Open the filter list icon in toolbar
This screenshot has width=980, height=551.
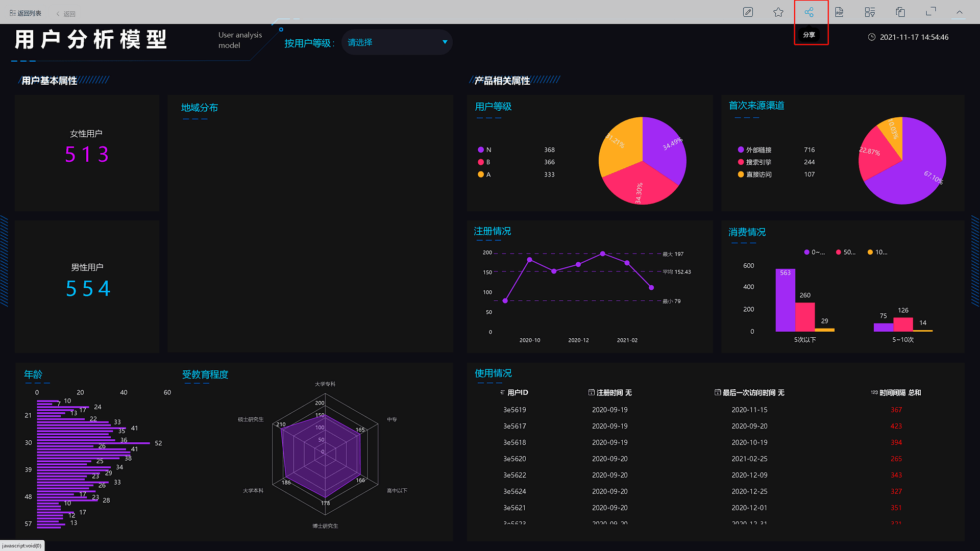click(870, 12)
